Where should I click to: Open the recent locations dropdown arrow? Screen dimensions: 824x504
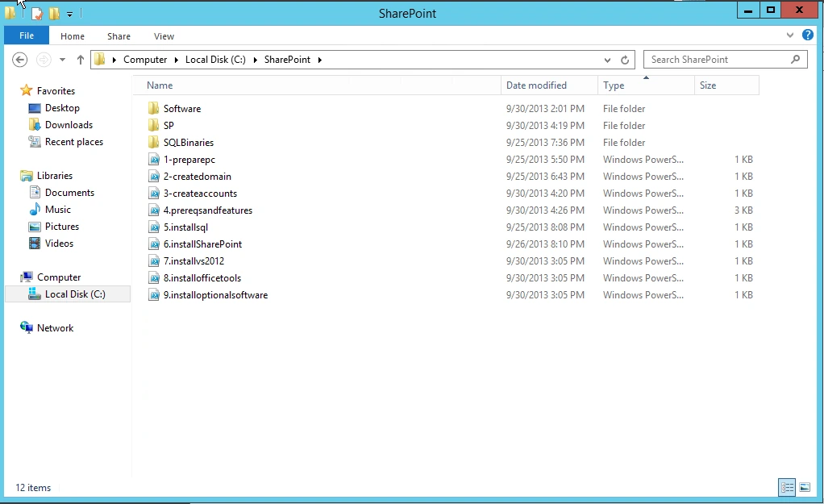click(63, 60)
